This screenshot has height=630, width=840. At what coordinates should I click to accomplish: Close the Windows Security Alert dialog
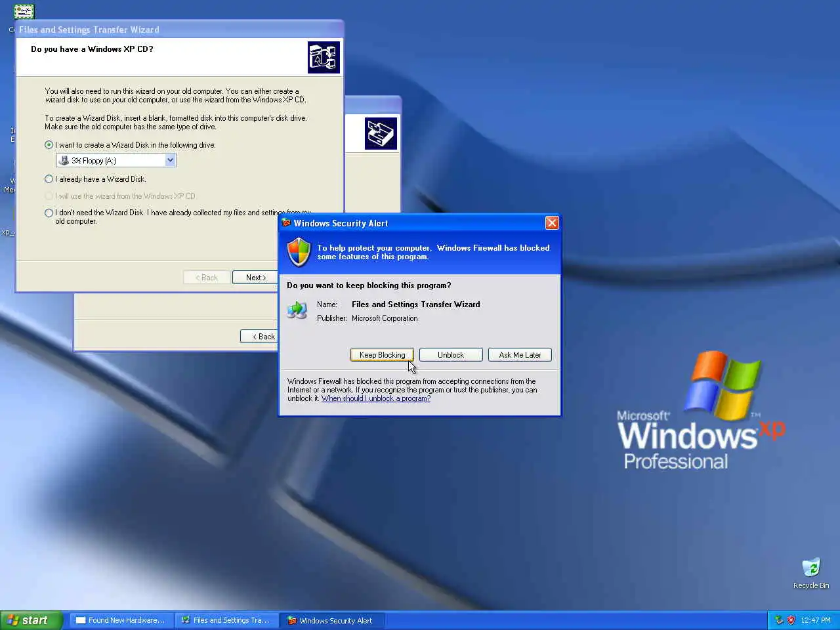tap(552, 223)
